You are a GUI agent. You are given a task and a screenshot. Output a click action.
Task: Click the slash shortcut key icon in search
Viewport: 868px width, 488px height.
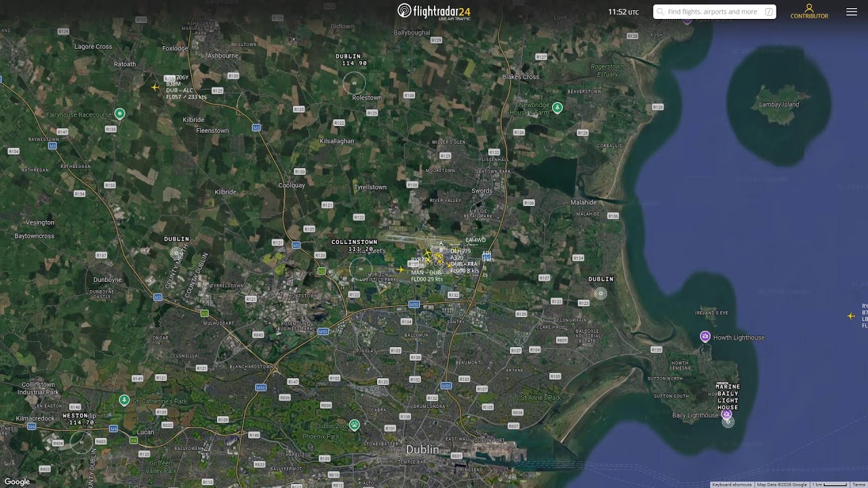[x=769, y=12]
